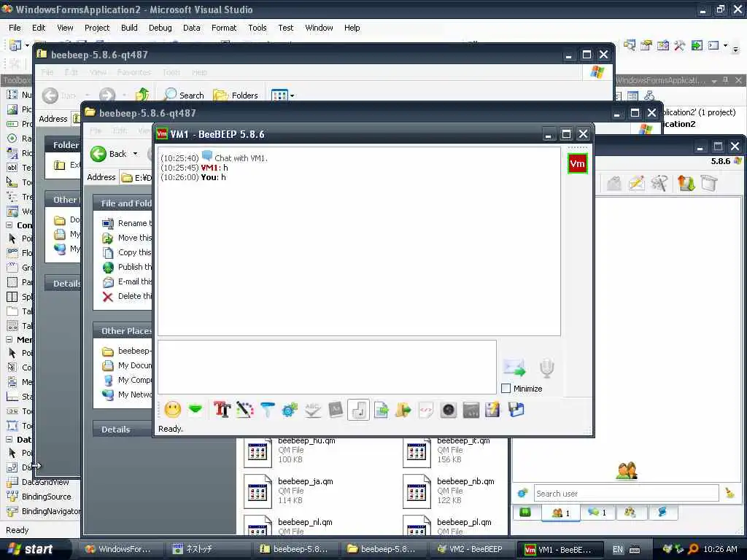This screenshot has width=747, height=560.
Task: Open chat settings gear icon
Action: pos(290,410)
